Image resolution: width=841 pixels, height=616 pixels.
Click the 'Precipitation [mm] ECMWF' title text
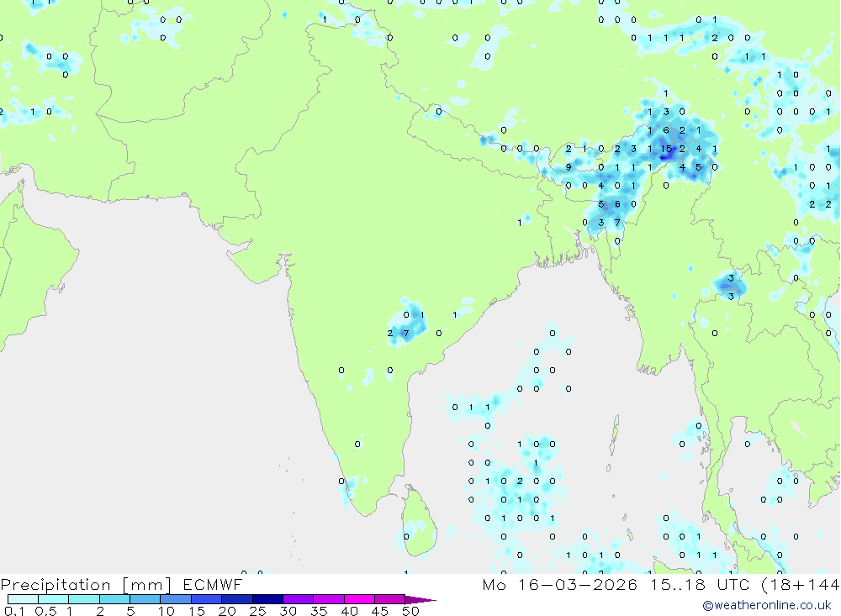pos(121,584)
